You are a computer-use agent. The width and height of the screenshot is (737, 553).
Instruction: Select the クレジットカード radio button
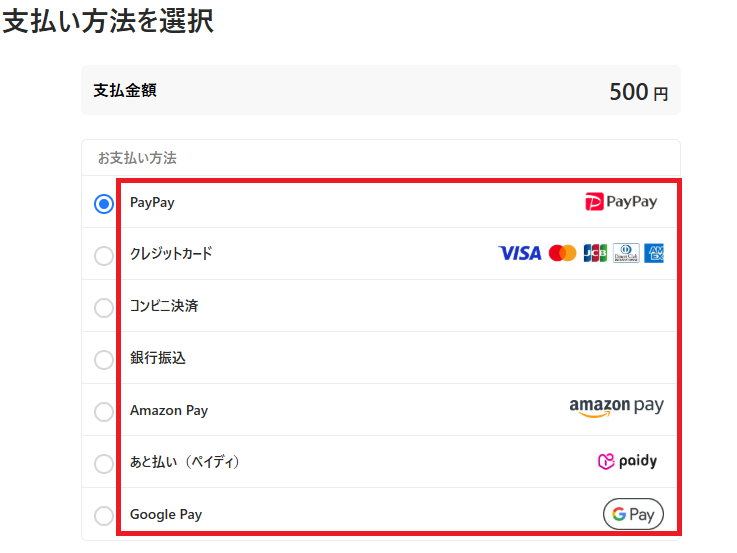coord(104,256)
